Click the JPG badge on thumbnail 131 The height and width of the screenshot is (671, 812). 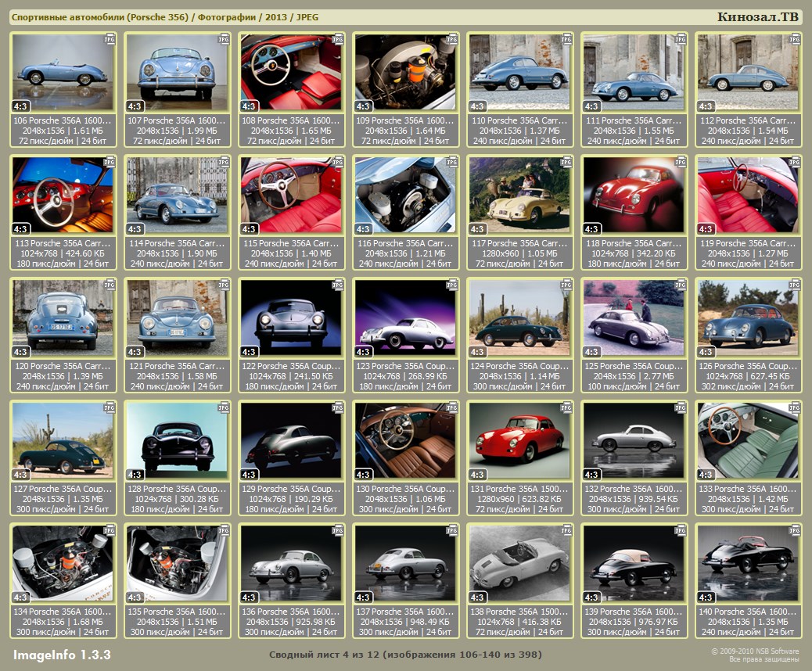pos(566,407)
